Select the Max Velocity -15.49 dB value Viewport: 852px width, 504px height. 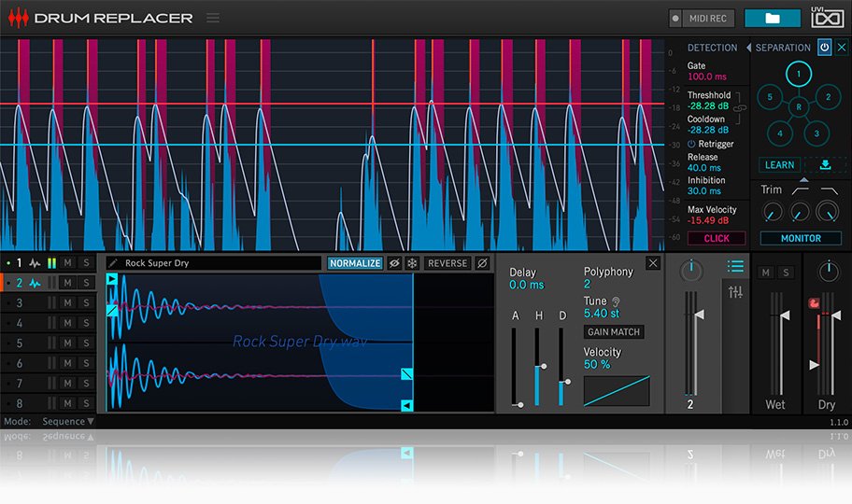708,220
